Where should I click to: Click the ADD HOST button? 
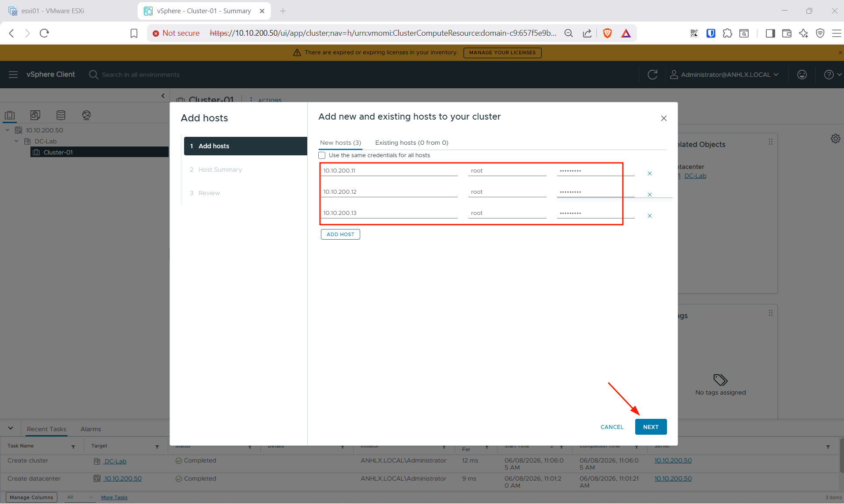point(340,234)
